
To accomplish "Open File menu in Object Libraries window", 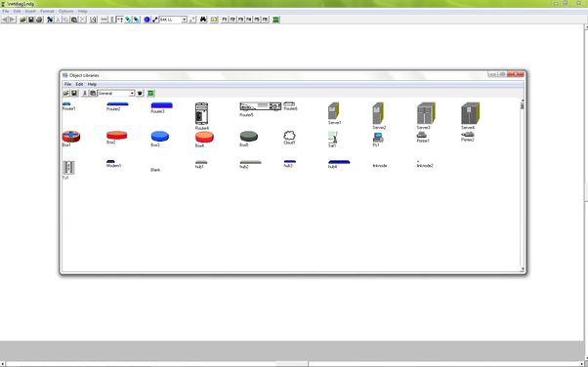I will click(67, 84).
